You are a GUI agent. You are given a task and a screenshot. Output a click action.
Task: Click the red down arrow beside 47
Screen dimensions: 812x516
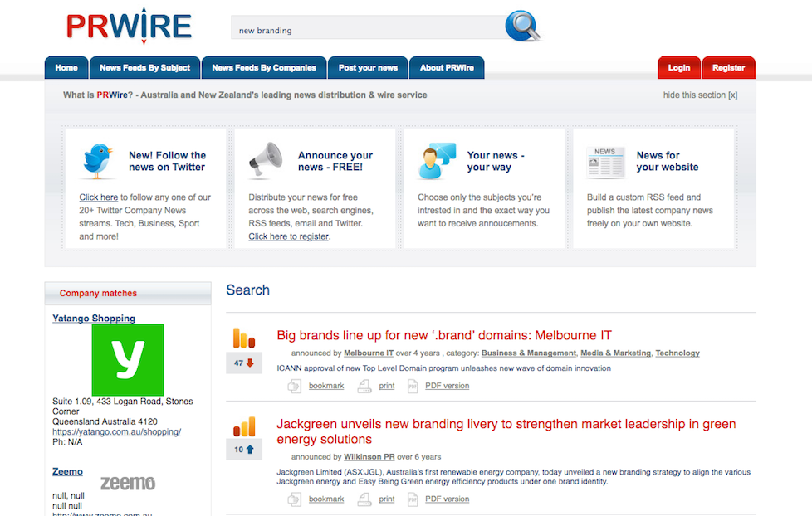pyautogui.click(x=250, y=363)
